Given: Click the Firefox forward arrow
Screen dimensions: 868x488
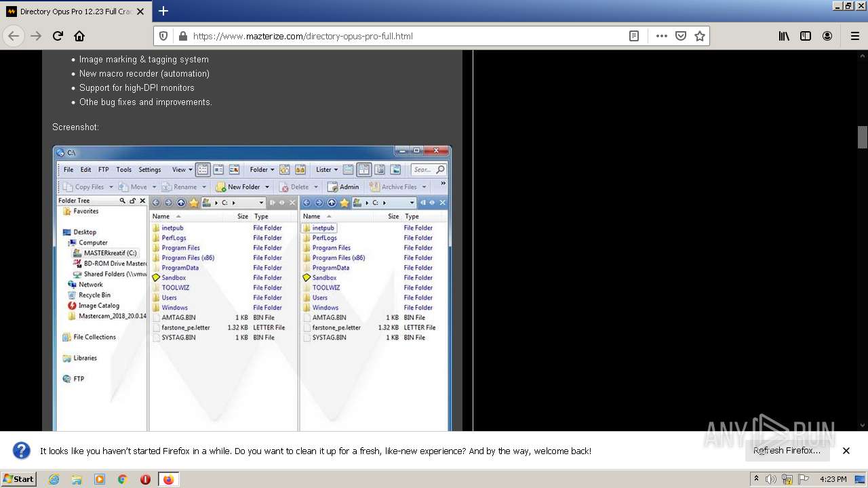Looking at the screenshot, I should tap(36, 36).
